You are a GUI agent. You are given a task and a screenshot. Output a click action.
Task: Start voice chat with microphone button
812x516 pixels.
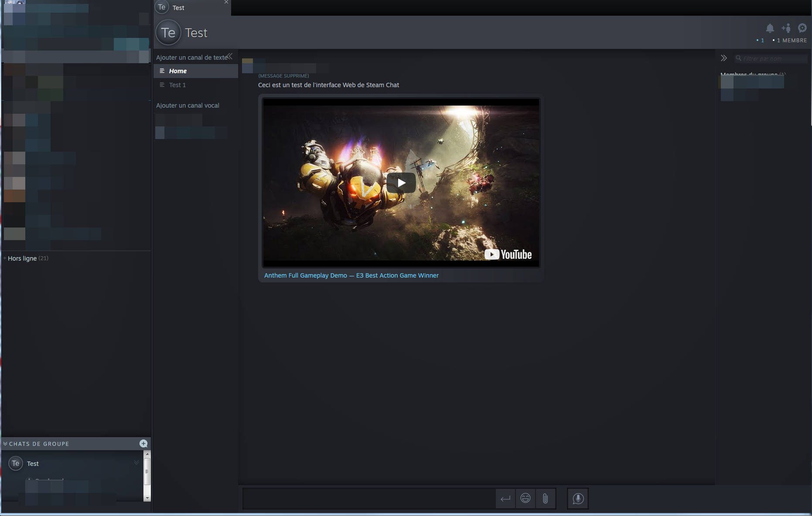pos(578,499)
